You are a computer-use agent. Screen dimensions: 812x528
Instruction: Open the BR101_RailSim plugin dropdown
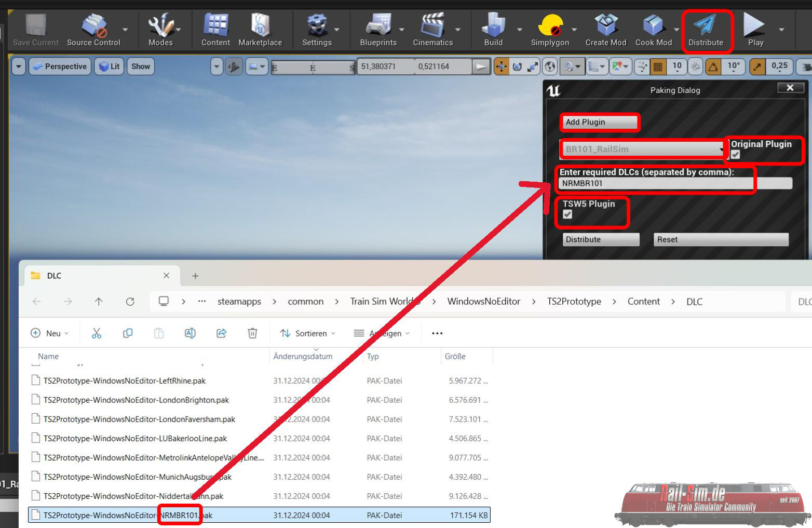(644, 150)
